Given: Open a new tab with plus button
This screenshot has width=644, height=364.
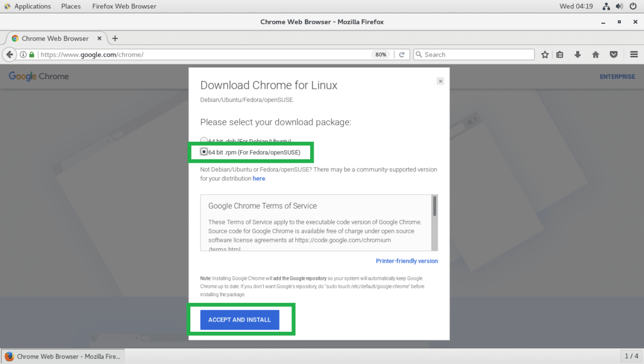Looking at the screenshot, I should (x=115, y=38).
